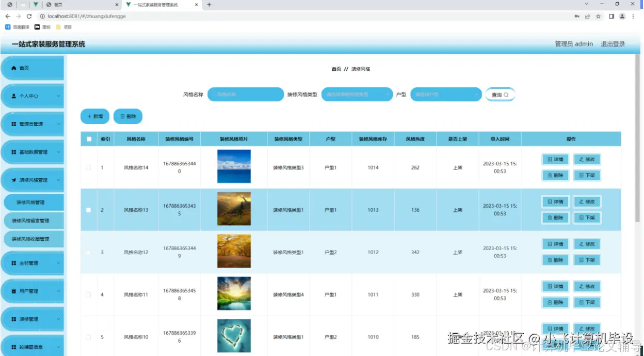The height and width of the screenshot is (356, 644).
Task: Click the password key icon in address bar
Action: click(576, 16)
